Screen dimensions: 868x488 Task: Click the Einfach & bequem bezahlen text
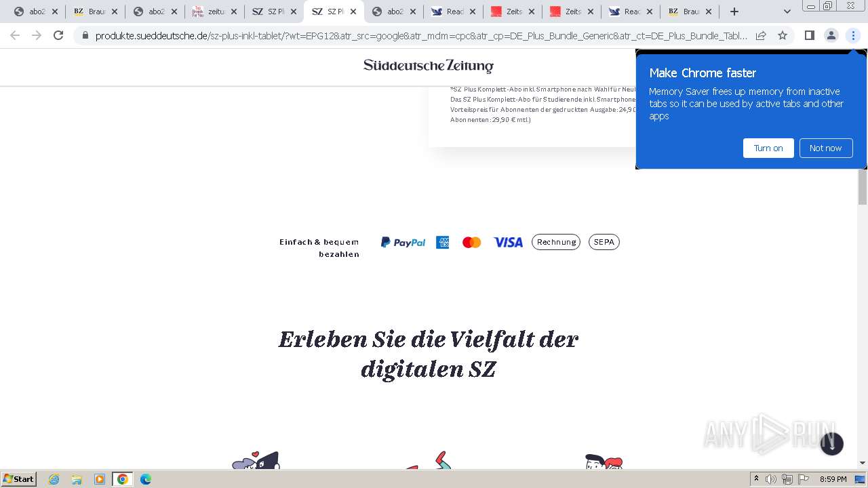click(x=319, y=248)
